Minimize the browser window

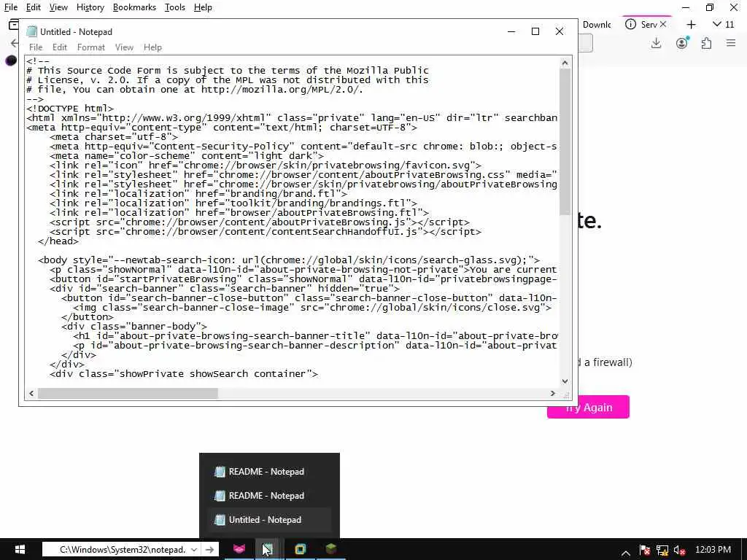(x=686, y=7)
